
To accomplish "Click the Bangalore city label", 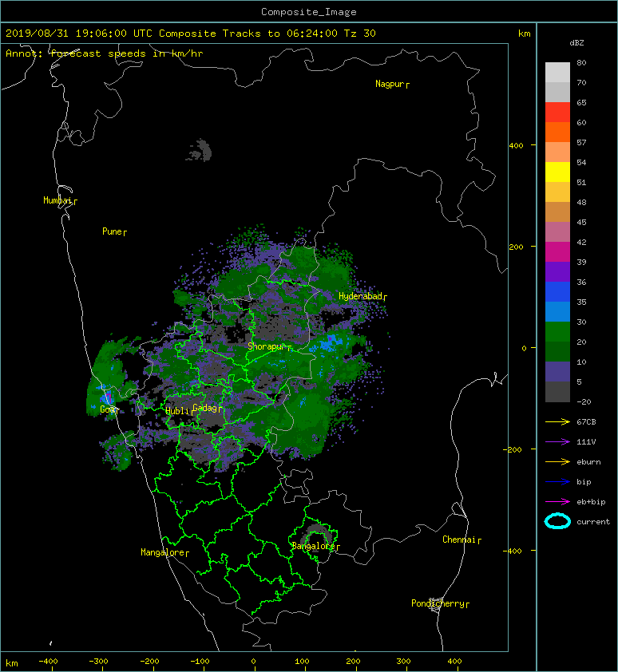I will pos(314,546).
